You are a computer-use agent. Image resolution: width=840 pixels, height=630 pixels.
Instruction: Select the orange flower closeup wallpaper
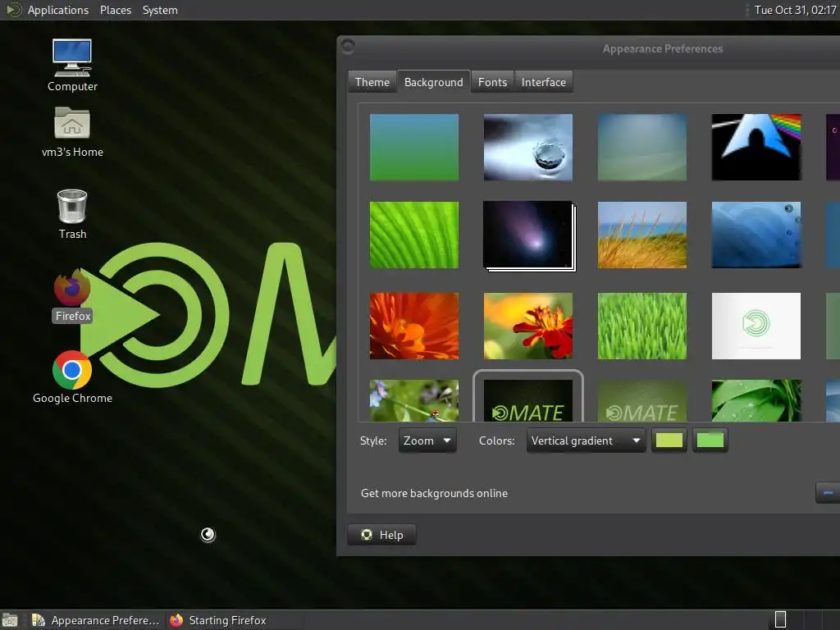pos(414,326)
